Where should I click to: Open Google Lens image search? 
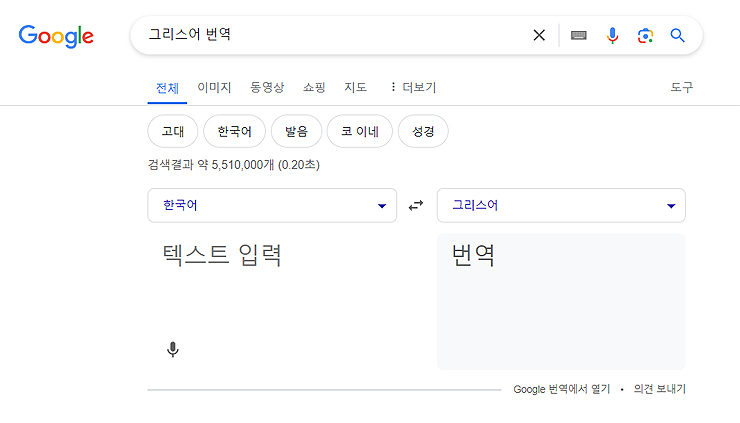click(645, 35)
